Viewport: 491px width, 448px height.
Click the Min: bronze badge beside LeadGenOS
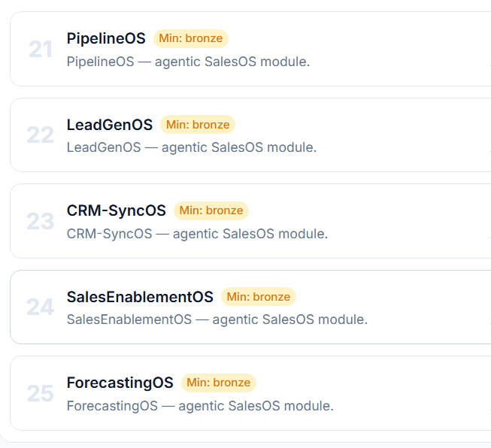coord(198,125)
